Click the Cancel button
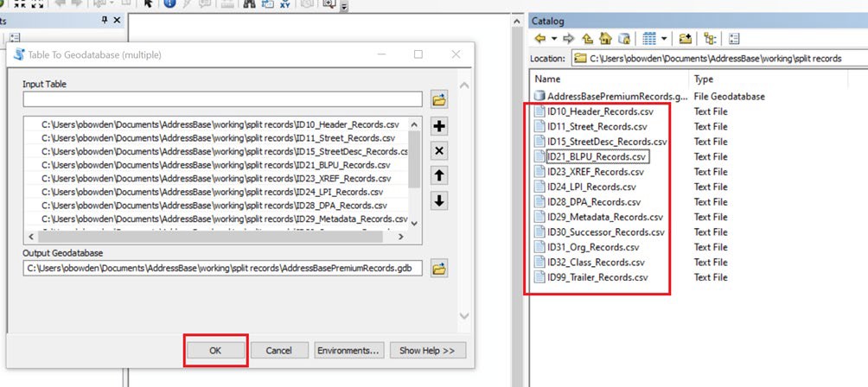This screenshot has width=868, height=387. tap(279, 351)
